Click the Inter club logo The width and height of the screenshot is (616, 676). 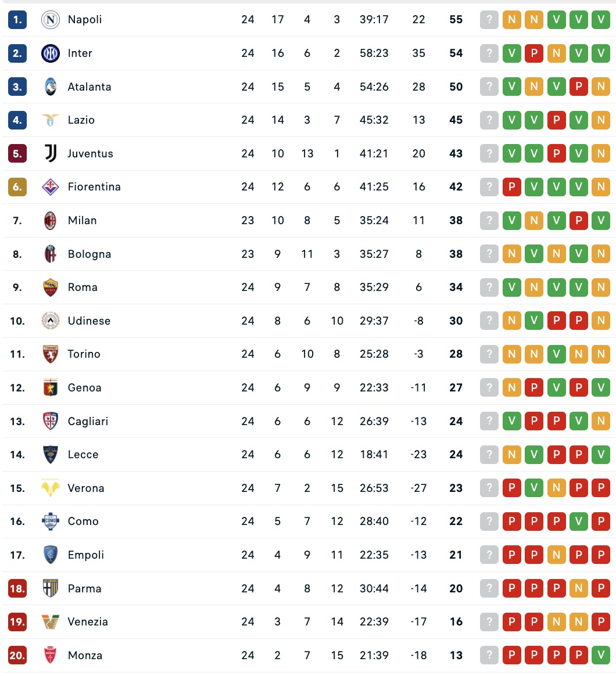point(51,53)
